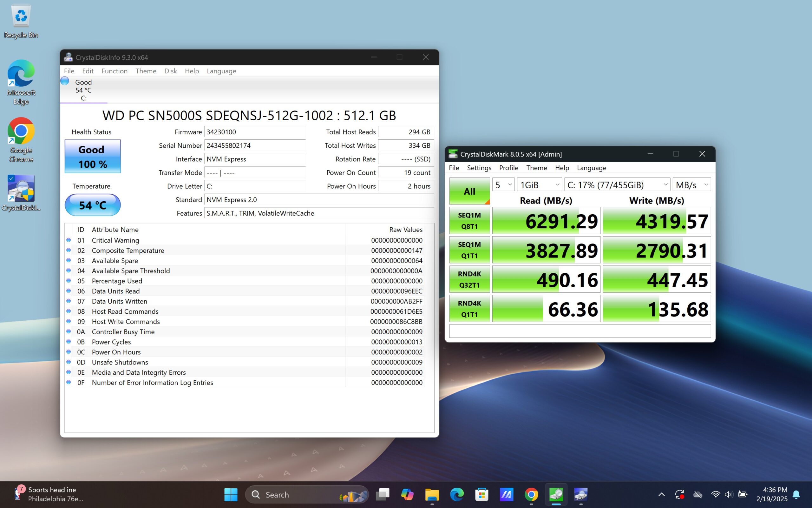
Task: Open Copilot from the taskbar
Action: pos(407,495)
